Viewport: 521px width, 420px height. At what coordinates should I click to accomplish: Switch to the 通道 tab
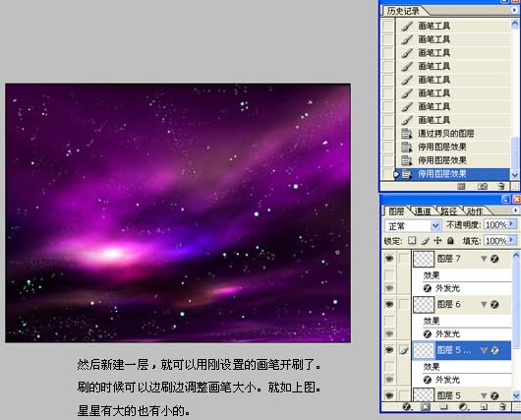point(423,211)
